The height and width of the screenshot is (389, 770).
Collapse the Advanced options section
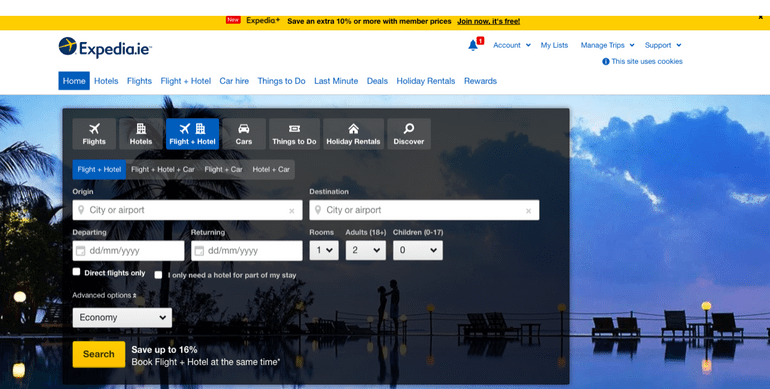104,295
